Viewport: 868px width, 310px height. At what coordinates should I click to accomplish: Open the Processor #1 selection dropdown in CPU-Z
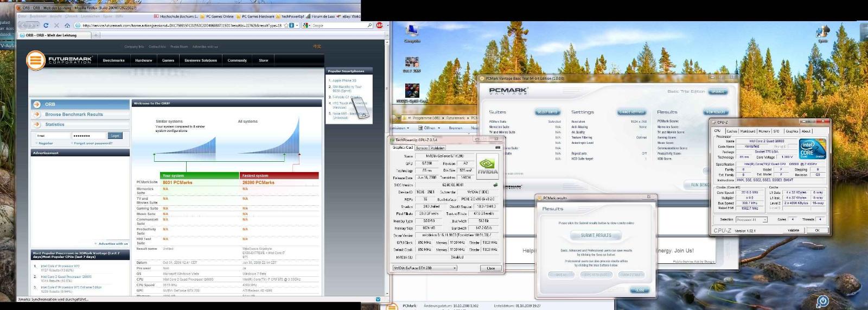[x=751, y=219]
